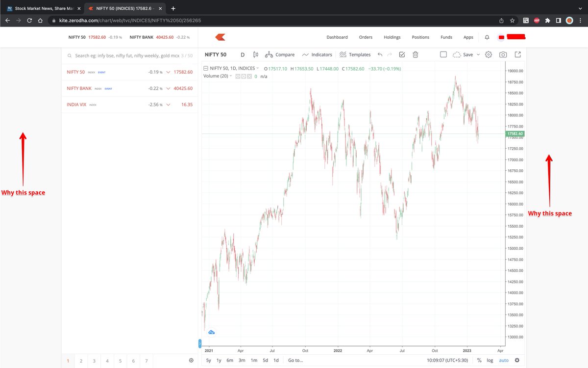Open the D interval dropdown
The width and height of the screenshot is (588, 368).
243,54
